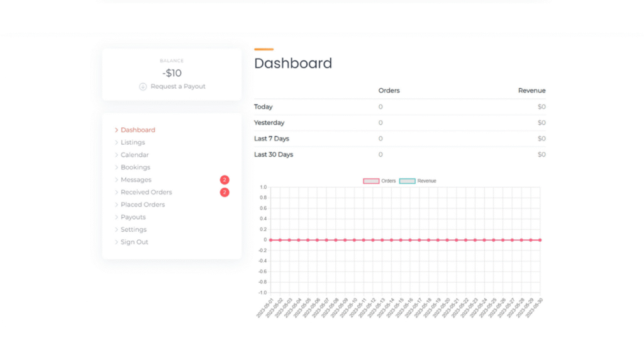Click the arrow icon before Settings
The image size is (644, 345).
coord(116,230)
